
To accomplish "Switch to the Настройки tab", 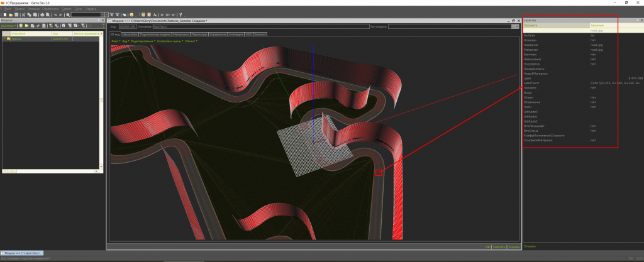I will point(130,35).
